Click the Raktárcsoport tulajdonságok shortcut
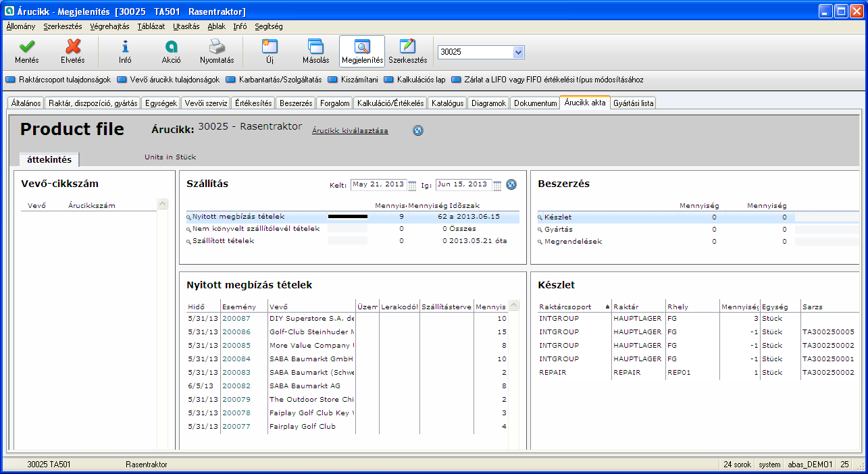 point(58,80)
